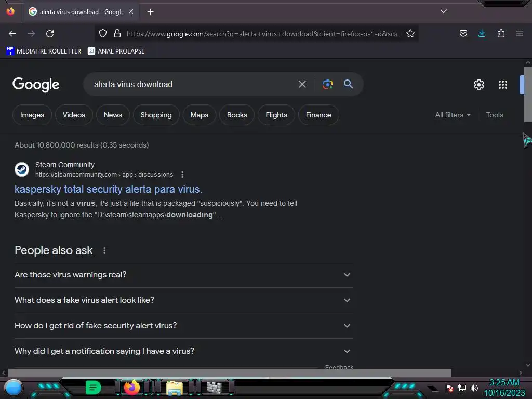Submit search with the magnifier icon
Screen dimensions: 532x399
[348, 84]
